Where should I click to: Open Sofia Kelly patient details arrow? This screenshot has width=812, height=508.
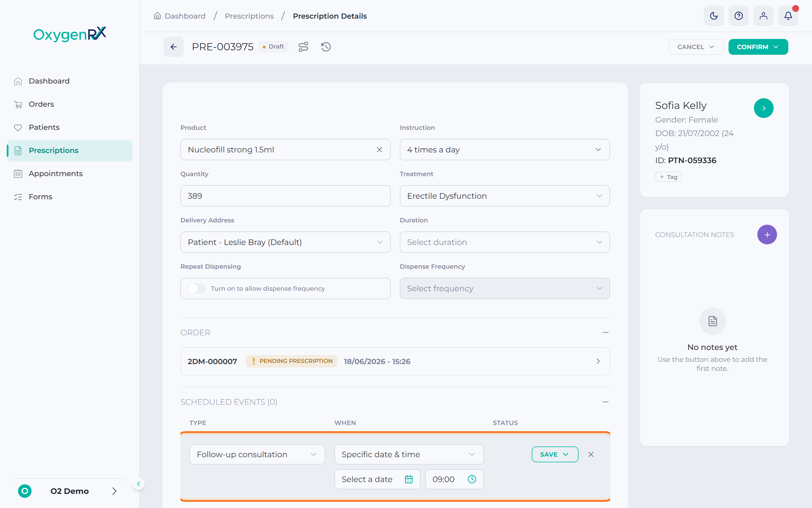[764, 108]
